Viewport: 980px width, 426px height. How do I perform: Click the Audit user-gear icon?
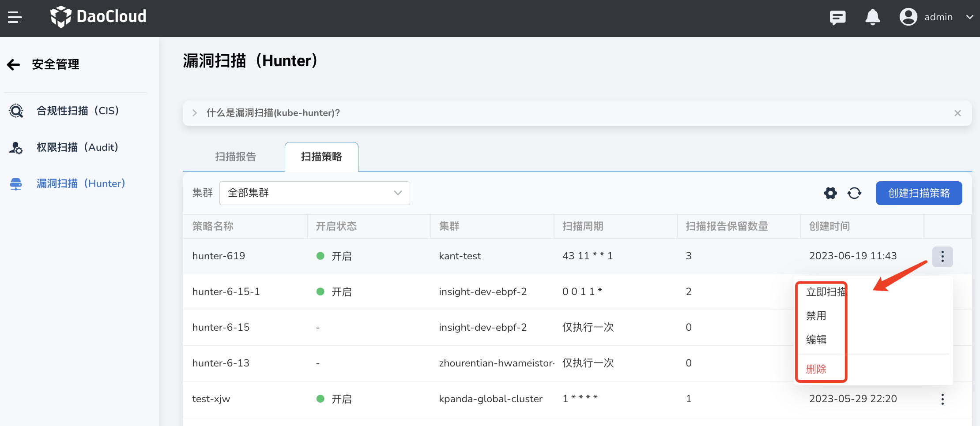click(16, 148)
